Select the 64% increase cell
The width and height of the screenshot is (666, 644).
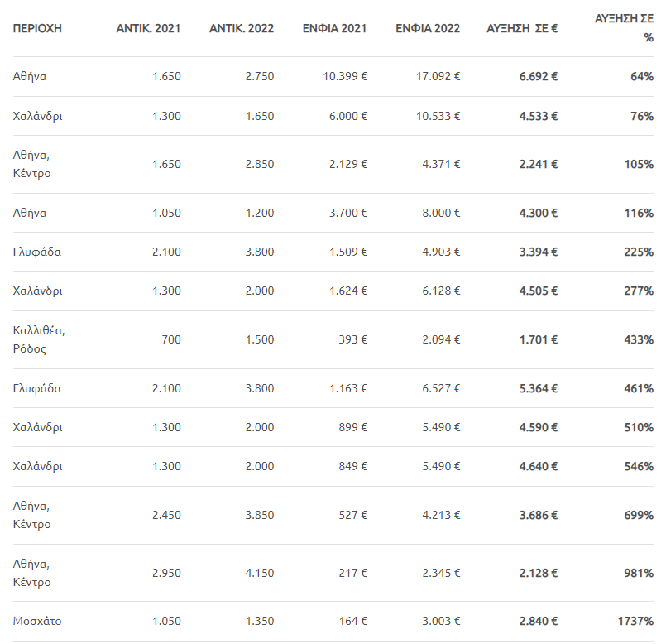642,76
